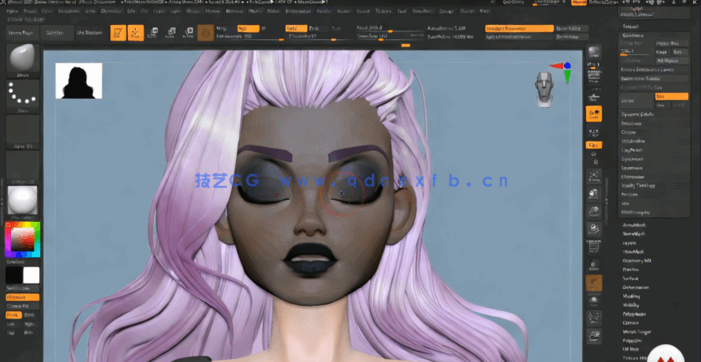Screen dimensions: 701x362
Task: Expand the ShadowBox section
Action: tap(633, 141)
